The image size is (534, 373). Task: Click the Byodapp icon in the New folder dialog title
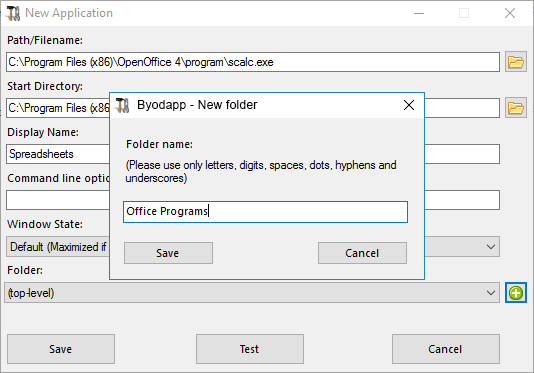click(122, 105)
